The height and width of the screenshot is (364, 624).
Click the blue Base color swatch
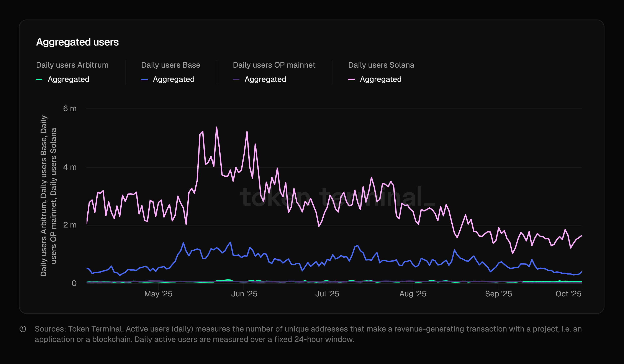[144, 79]
